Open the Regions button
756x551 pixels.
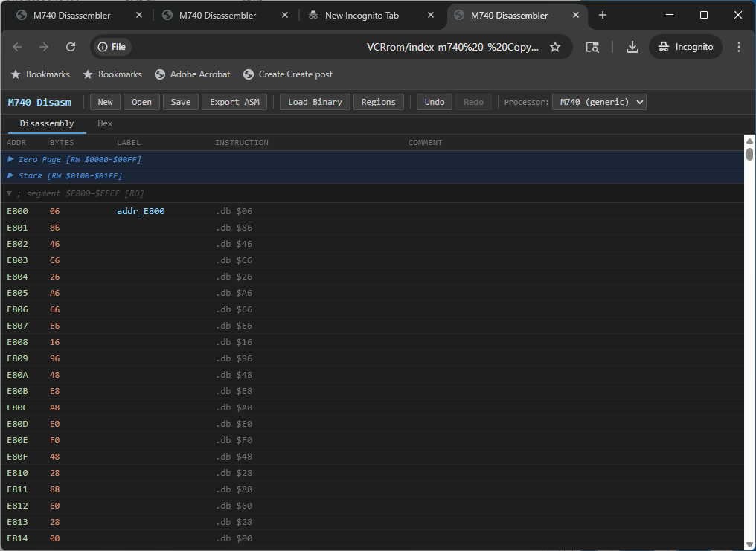[x=379, y=102]
